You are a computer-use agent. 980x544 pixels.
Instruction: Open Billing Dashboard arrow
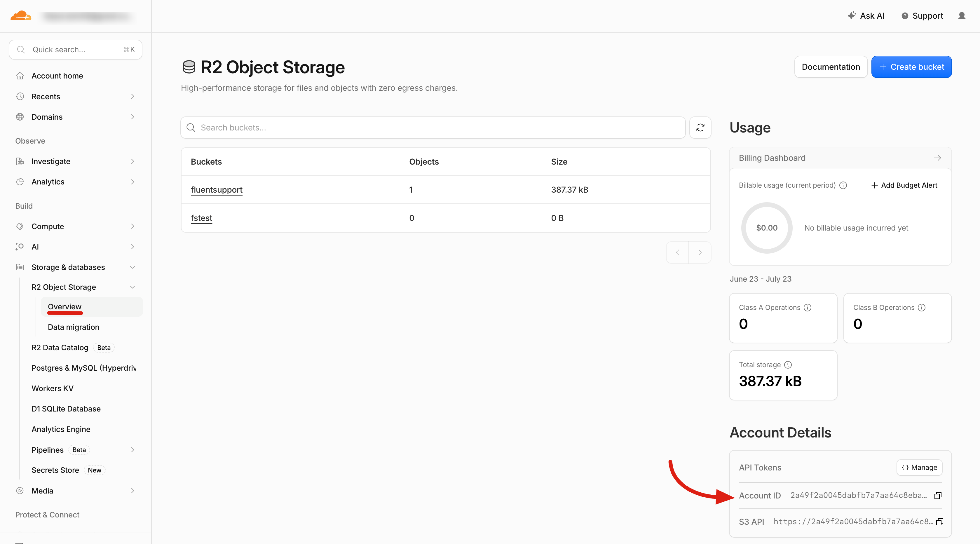(937, 158)
